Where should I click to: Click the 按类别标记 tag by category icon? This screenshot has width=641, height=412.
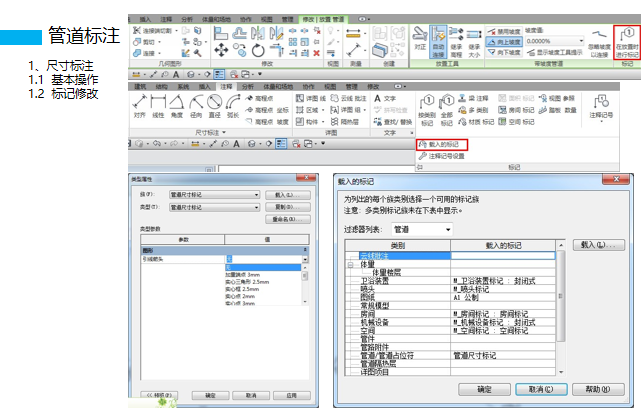tap(427, 107)
